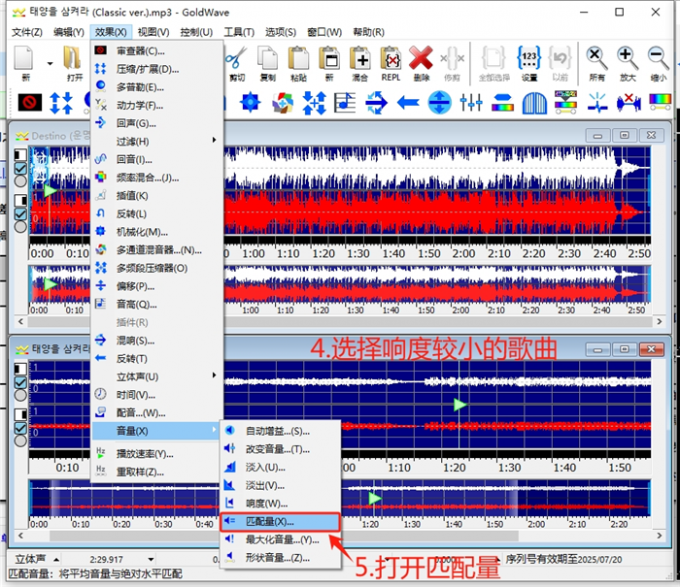Choose 回声(G)... effect entry
Image resolution: width=680 pixels, height=587 pixels.
157,123
